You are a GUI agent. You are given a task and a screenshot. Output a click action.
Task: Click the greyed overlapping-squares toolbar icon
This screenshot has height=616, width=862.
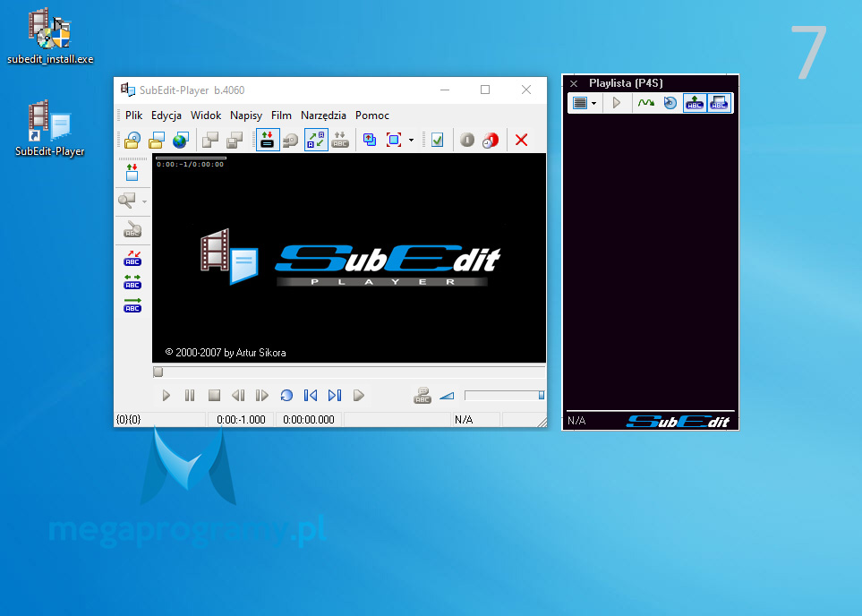(210, 141)
